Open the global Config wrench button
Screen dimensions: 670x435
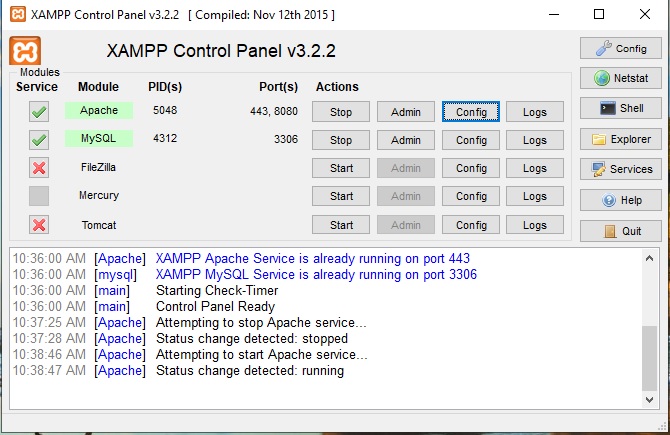click(620, 48)
